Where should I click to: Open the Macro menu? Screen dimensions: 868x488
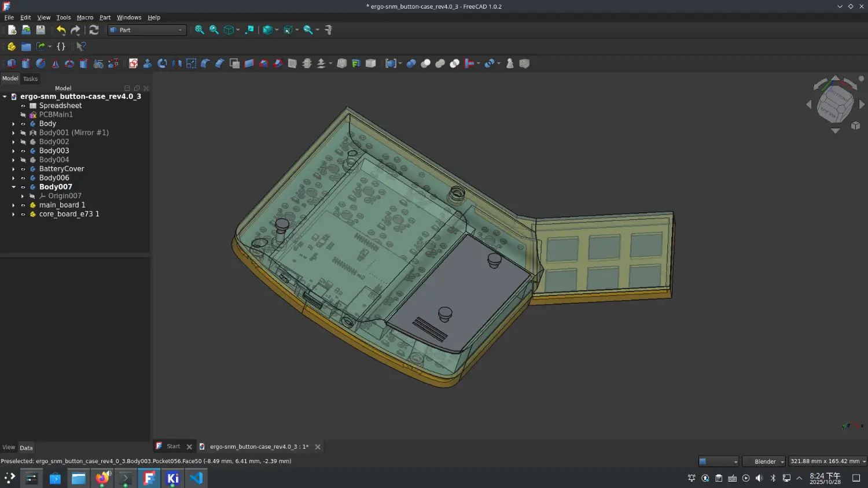point(84,17)
